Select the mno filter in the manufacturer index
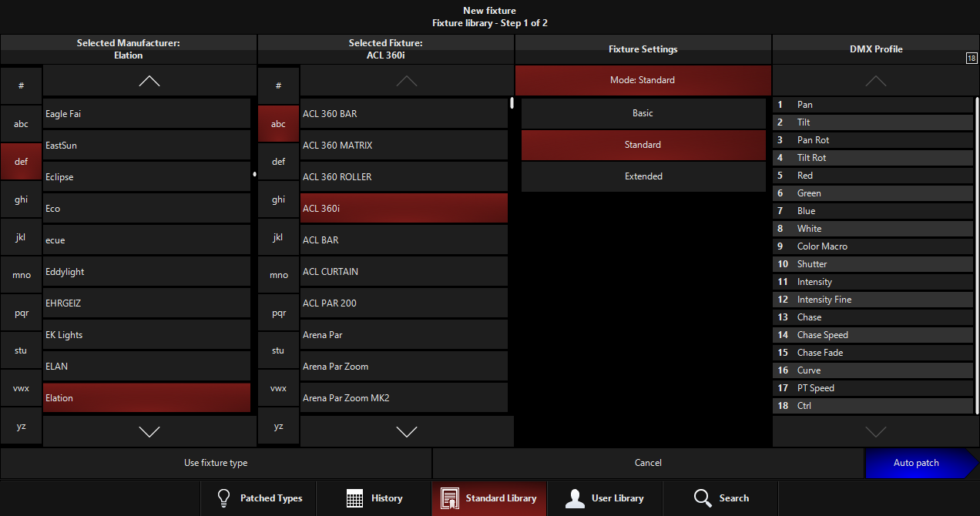The width and height of the screenshot is (980, 516). 21,275
